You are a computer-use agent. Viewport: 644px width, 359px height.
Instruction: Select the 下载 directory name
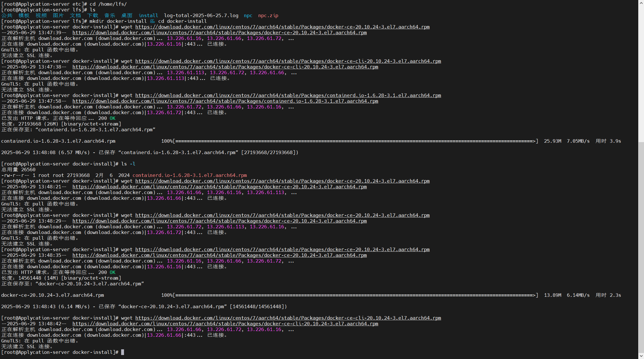[x=92, y=15]
